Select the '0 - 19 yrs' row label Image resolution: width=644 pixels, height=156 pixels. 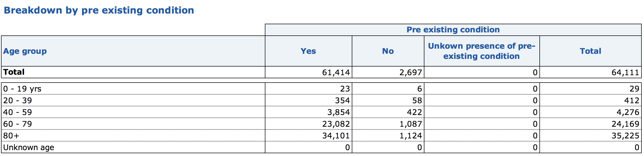(x=22, y=89)
